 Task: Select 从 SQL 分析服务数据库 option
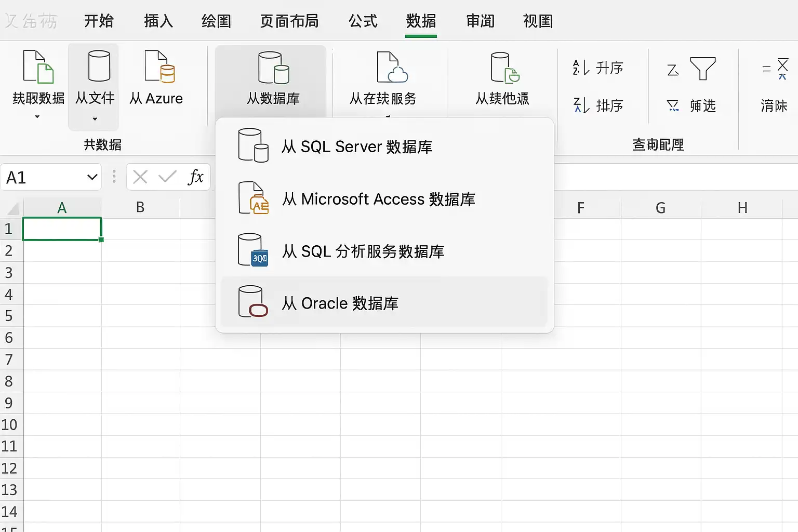click(384, 251)
